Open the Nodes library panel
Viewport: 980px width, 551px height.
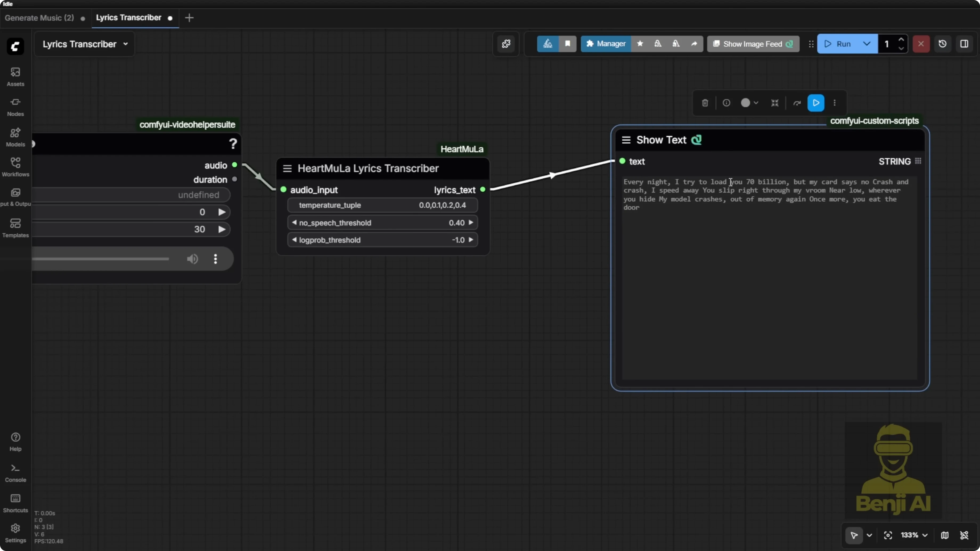point(15,106)
